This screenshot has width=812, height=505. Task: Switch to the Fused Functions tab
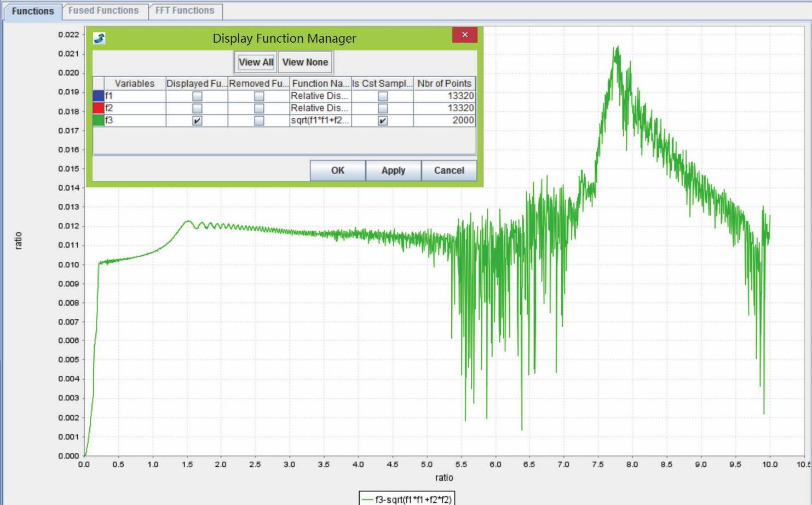[103, 10]
